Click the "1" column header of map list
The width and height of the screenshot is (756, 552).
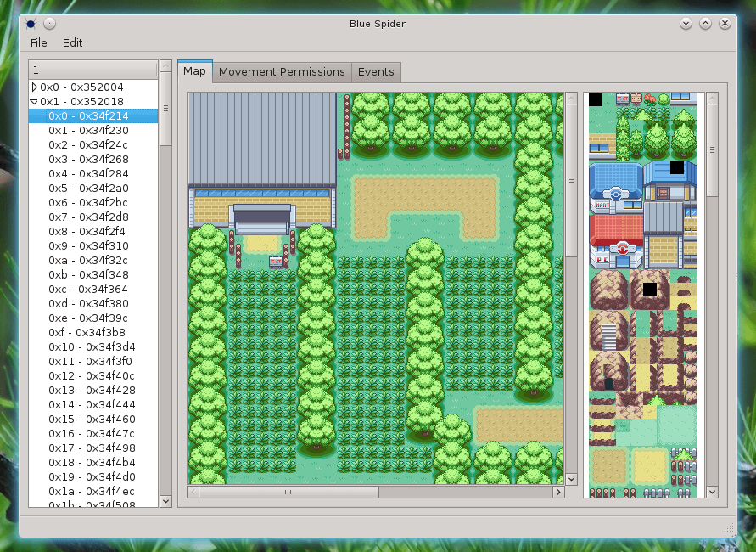[93, 70]
